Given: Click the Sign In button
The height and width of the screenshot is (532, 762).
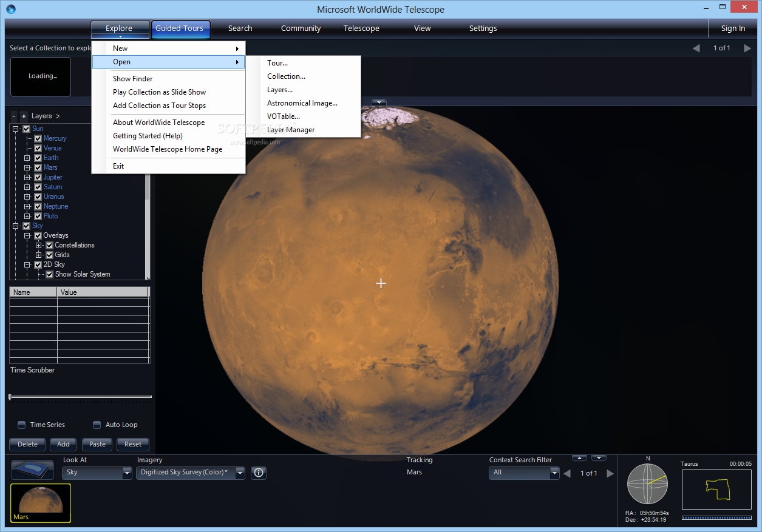Looking at the screenshot, I should pos(733,29).
